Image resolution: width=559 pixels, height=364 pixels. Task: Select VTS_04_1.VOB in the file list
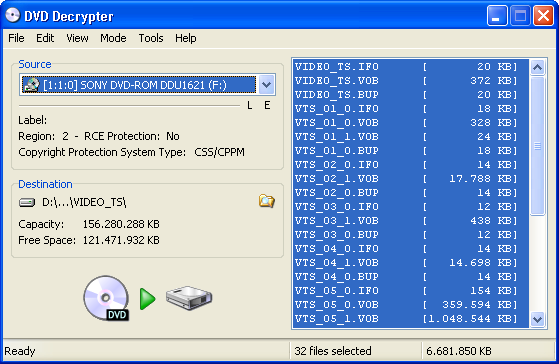pos(410,263)
